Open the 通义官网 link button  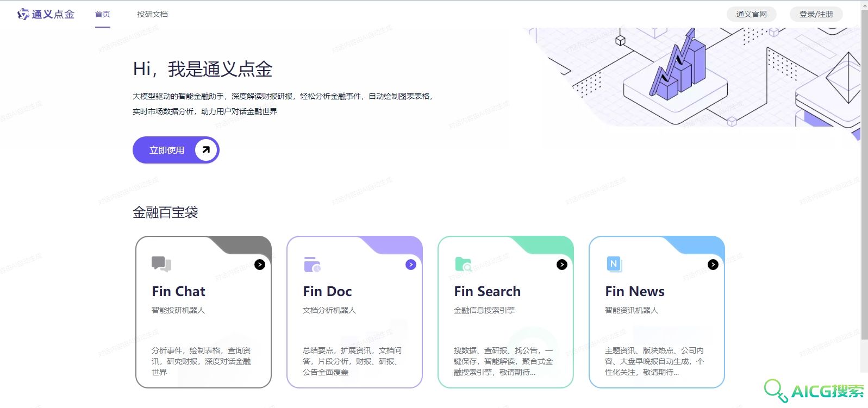751,14
